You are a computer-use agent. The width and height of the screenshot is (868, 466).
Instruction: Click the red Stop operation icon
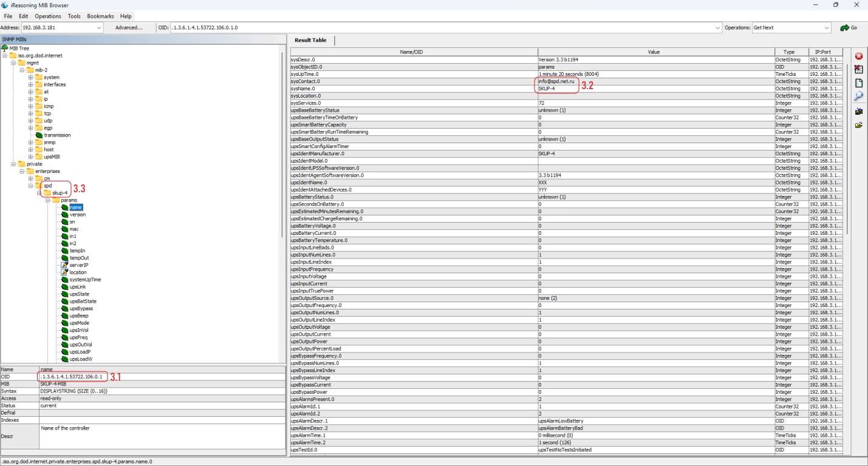point(859,56)
